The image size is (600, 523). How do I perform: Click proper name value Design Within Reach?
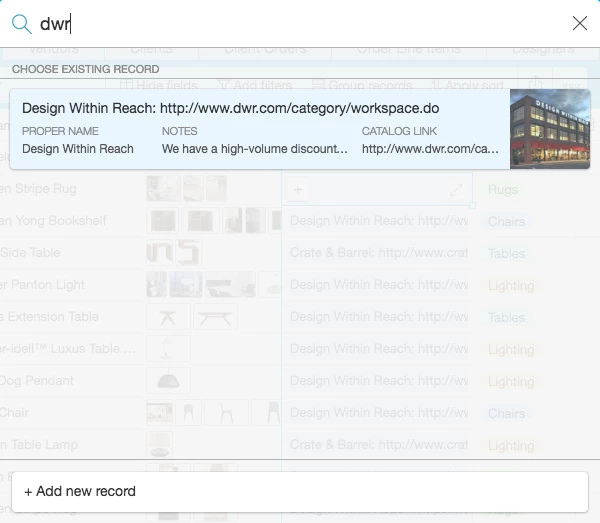pos(78,149)
